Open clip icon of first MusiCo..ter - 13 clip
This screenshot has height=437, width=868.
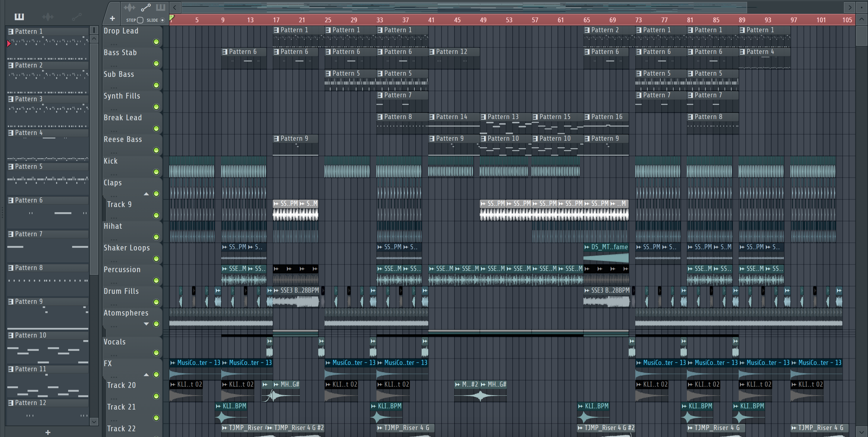pos(173,363)
